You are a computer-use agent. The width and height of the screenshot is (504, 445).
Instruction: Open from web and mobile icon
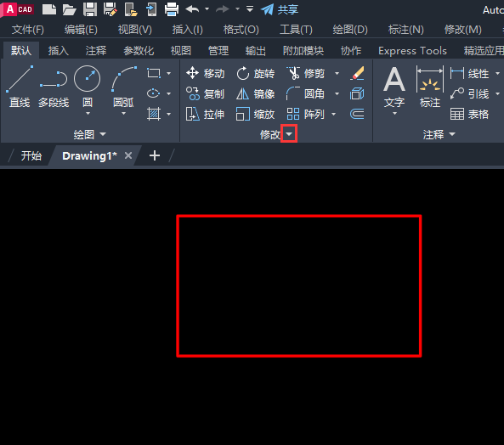pyautogui.click(x=131, y=9)
